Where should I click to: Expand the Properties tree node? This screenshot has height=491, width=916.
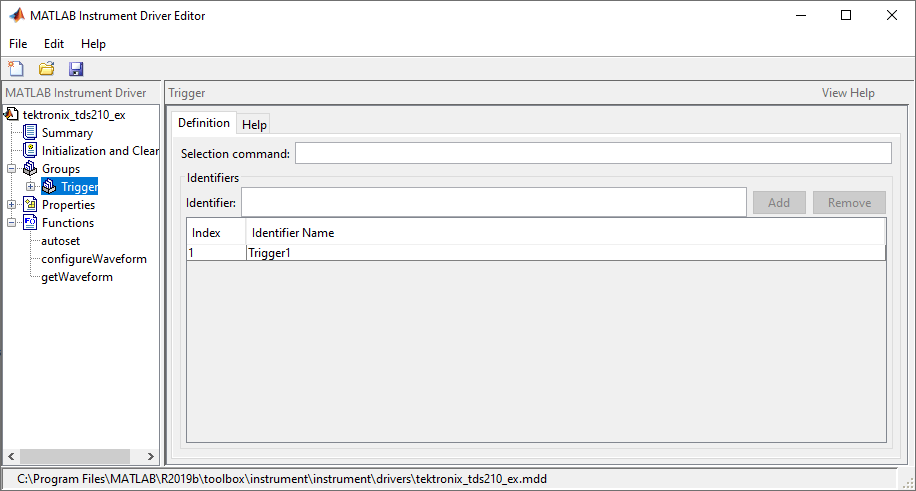click(12, 205)
